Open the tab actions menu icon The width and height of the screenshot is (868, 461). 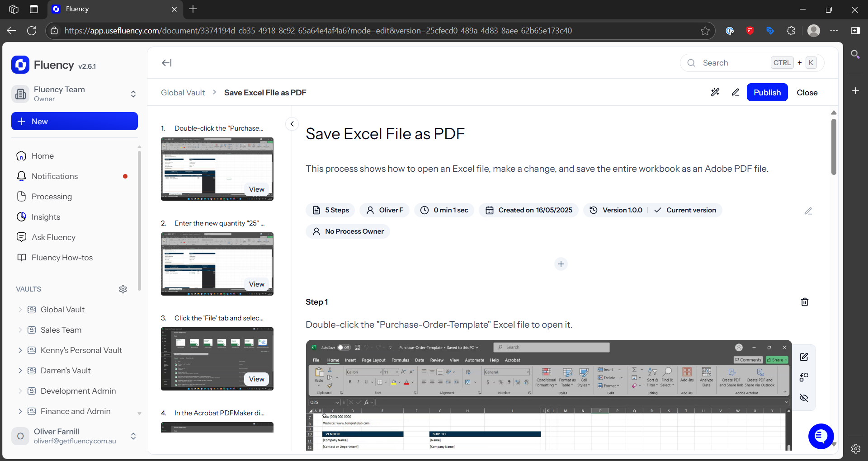(34, 9)
